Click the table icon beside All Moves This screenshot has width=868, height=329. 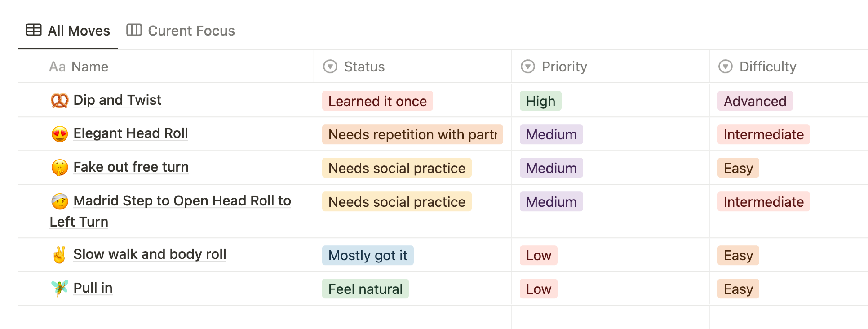[34, 30]
